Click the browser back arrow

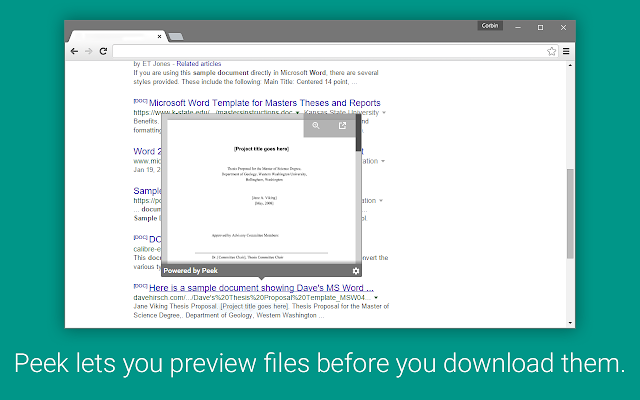tap(74, 51)
